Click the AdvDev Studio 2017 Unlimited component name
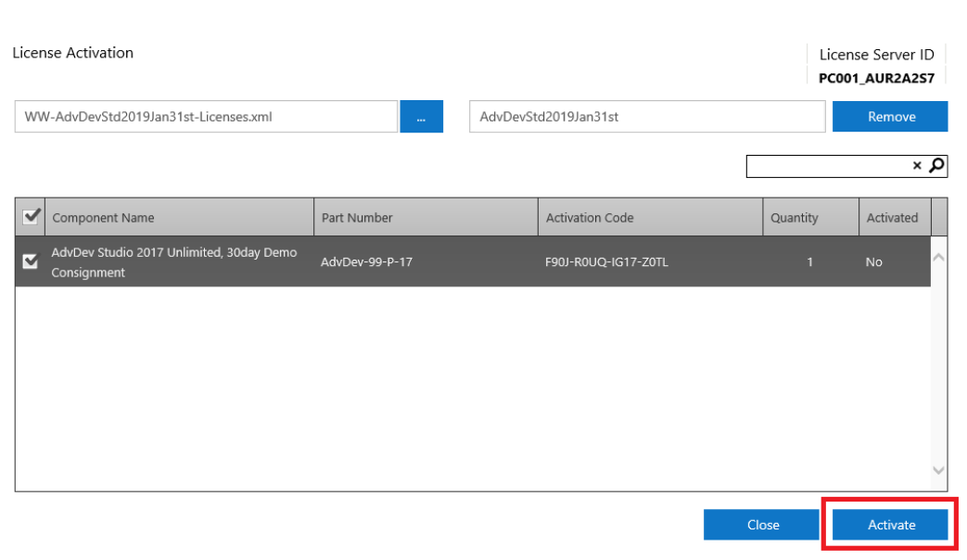Viewport: 967px width, 560px height. [174, 262]
